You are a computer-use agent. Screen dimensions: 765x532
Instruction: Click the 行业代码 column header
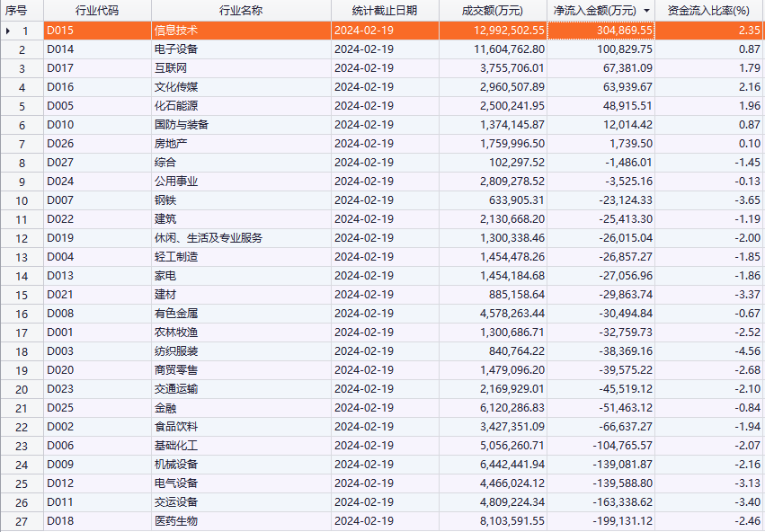96,11
